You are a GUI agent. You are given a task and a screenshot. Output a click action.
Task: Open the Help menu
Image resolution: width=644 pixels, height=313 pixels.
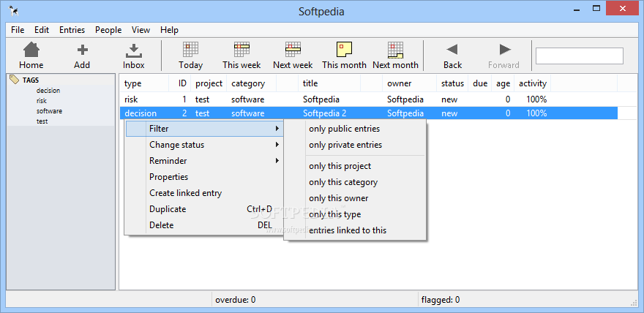(169, 30)
